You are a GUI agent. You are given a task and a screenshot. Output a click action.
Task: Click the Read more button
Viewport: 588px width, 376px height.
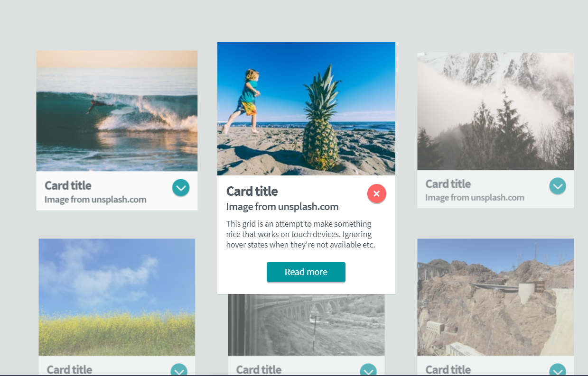[306, 272]
